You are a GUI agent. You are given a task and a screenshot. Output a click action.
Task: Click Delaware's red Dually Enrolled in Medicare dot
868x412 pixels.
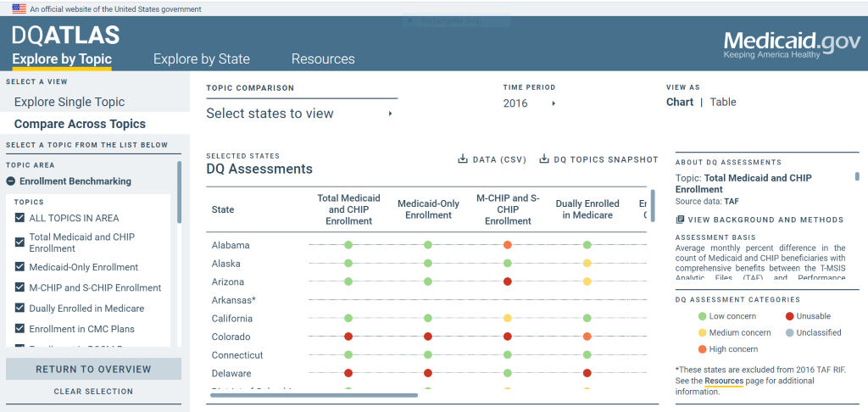click(587, 373)
